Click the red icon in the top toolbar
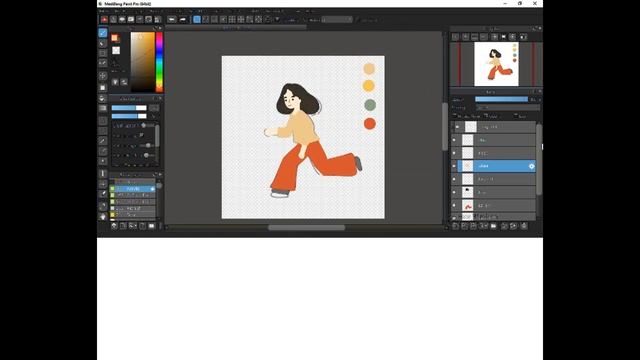This screenshot has width=640, height=360. [x=104, y=19]
